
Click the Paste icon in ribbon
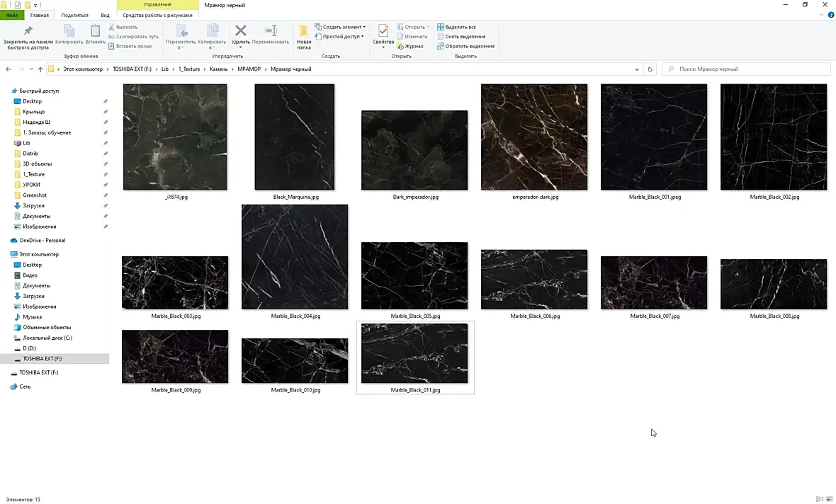pyautogui.click(x=95, y=31)
